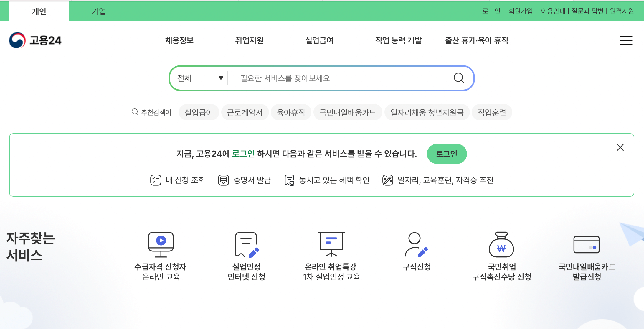Open the 회원가입 link

pos(520,11)
